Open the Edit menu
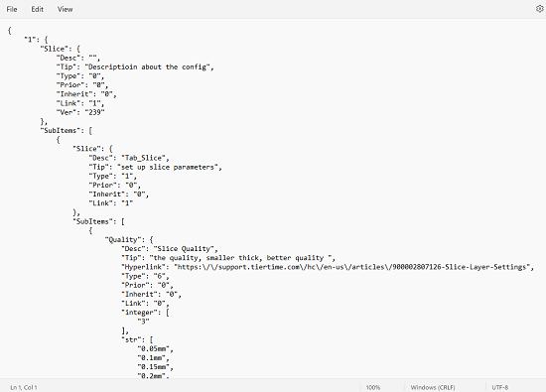Viewport: 546px width, 392px height. pos(38,9)
